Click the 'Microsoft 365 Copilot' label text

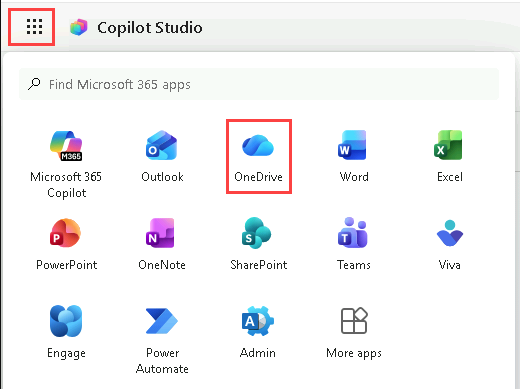(x=66, y=185)
